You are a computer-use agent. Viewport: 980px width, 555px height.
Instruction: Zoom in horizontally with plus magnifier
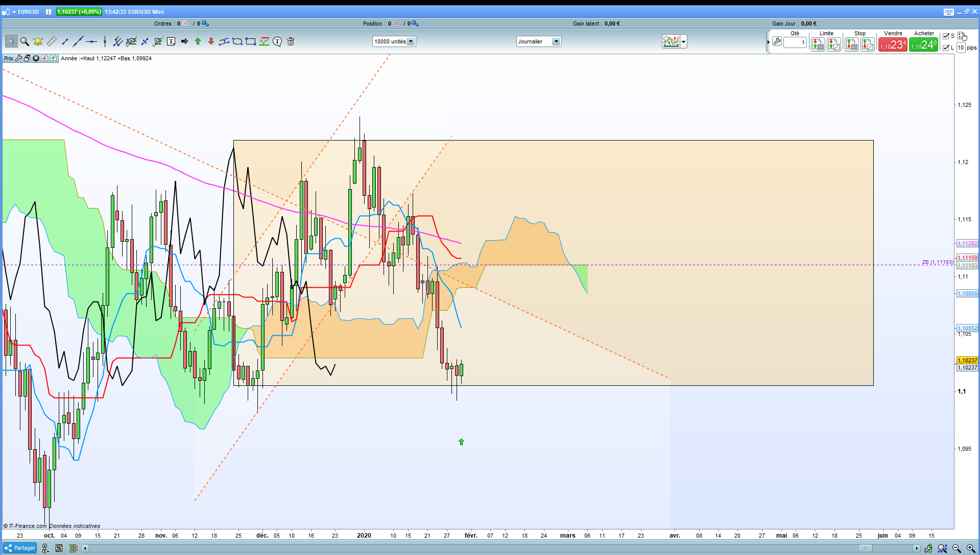click(971, 548)
